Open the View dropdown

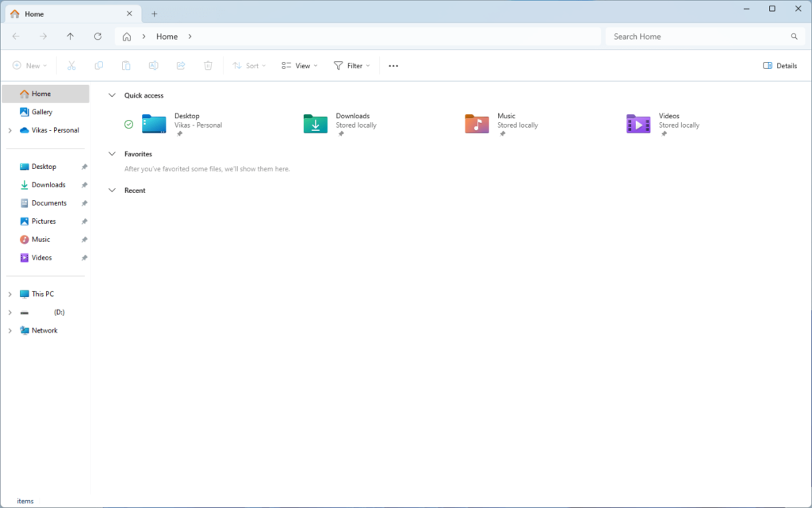tap(299, 66)
